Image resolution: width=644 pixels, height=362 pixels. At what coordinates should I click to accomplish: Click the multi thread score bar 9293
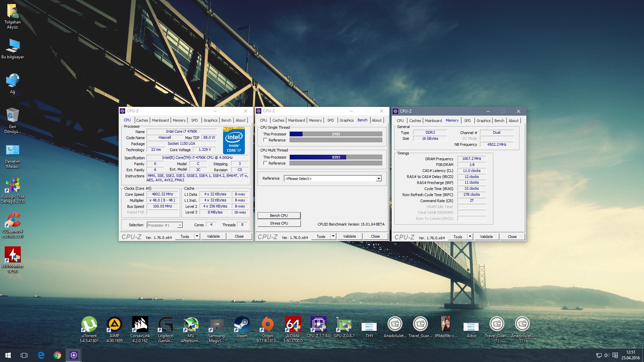pos(335,157)
